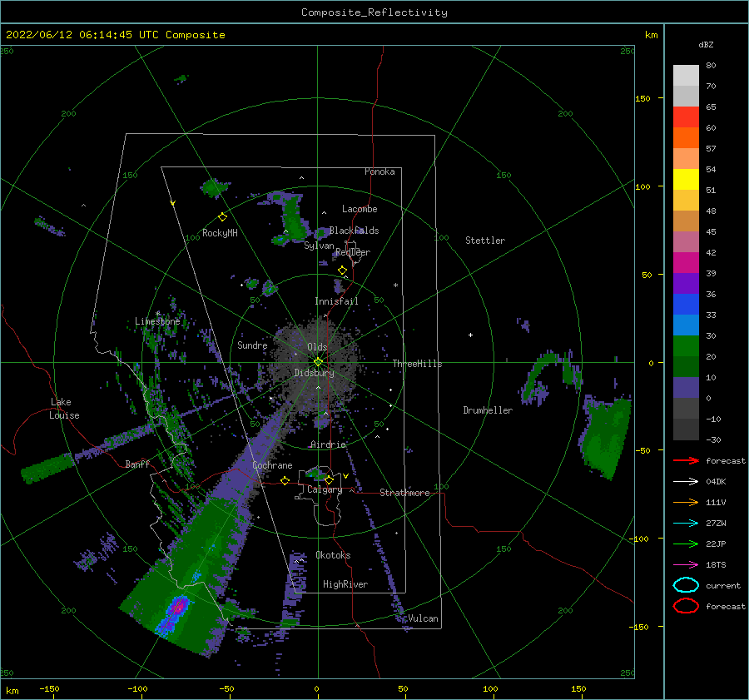Click the Sundre town label

click(x=252, y=345)
